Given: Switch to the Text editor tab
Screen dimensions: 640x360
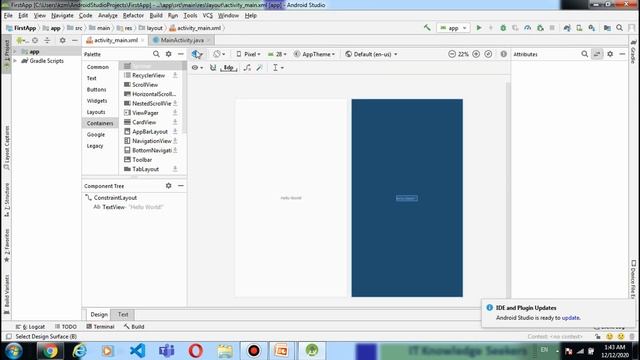Looking at the screenshot, I should pos(123,314).
